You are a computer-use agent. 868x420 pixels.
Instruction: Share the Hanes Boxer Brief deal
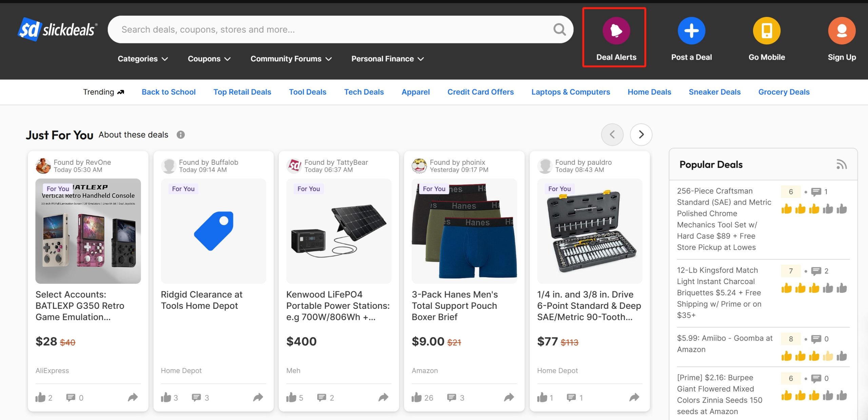509,397
